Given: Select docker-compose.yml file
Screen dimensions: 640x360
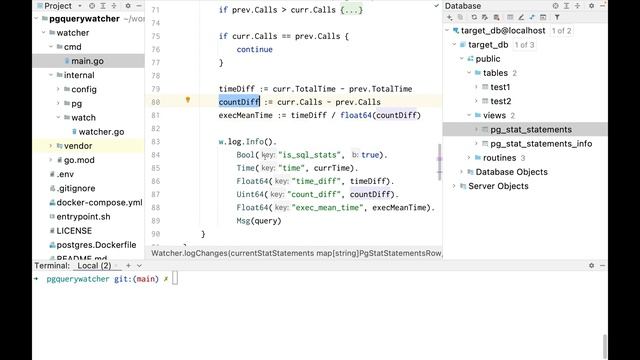Looking at the screenshot, I should coord(99,202).
